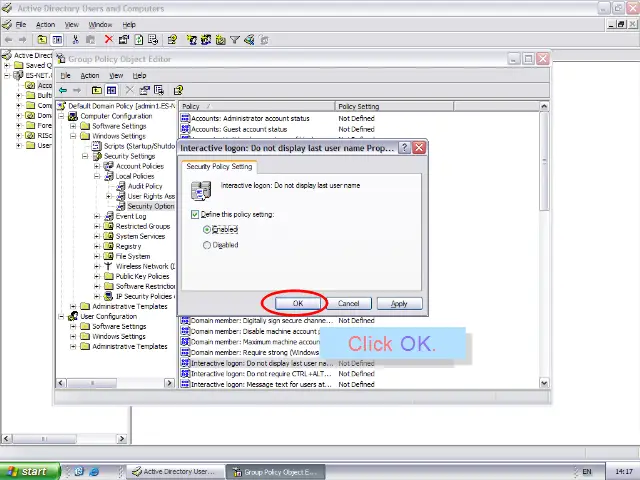
Task: Click Policy column header
Action: point(257,106)
